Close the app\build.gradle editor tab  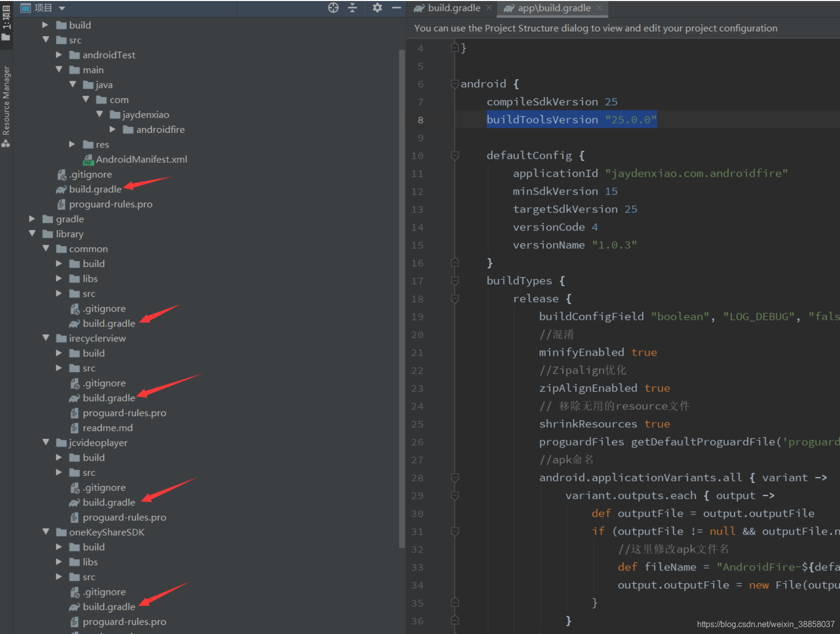(599, 8)
